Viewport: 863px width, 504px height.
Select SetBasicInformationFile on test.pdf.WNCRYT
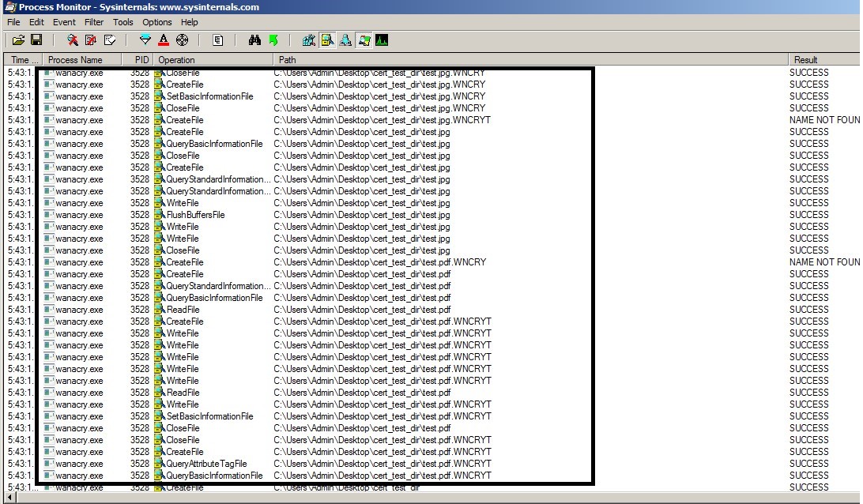209,416
